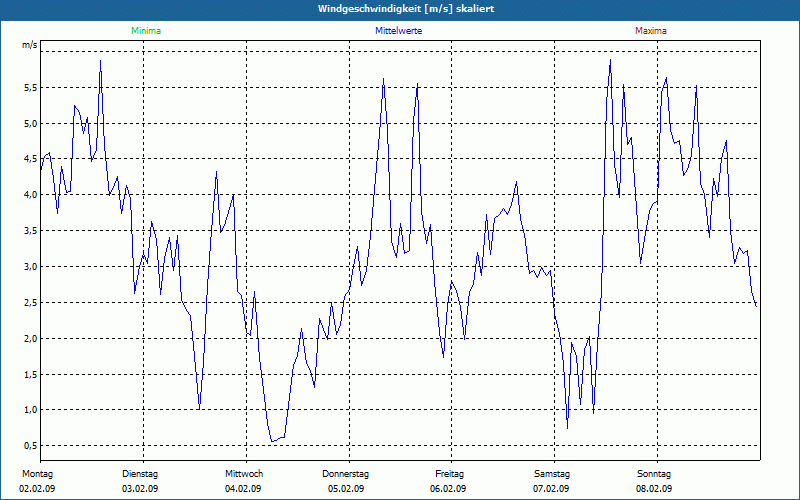
Task: Select the 2,0 y-axis value
Action: click(30, 338)
